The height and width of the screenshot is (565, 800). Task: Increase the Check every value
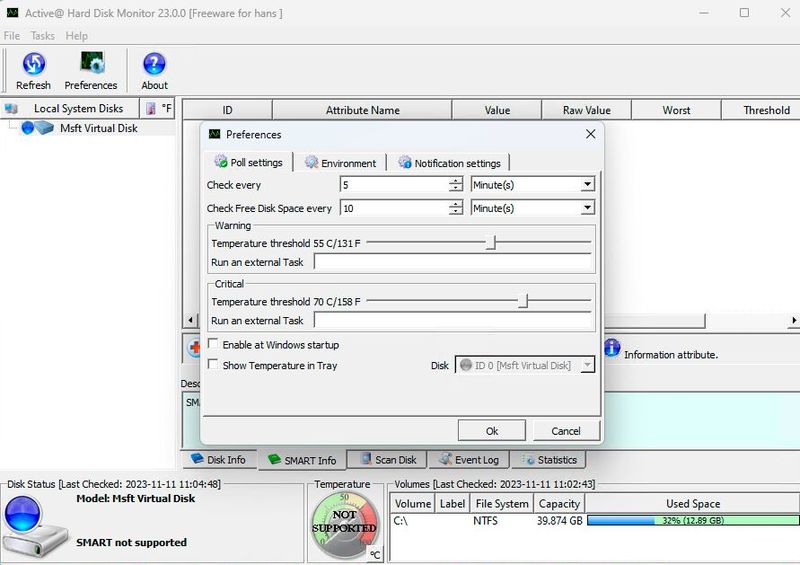coord(456,181)
